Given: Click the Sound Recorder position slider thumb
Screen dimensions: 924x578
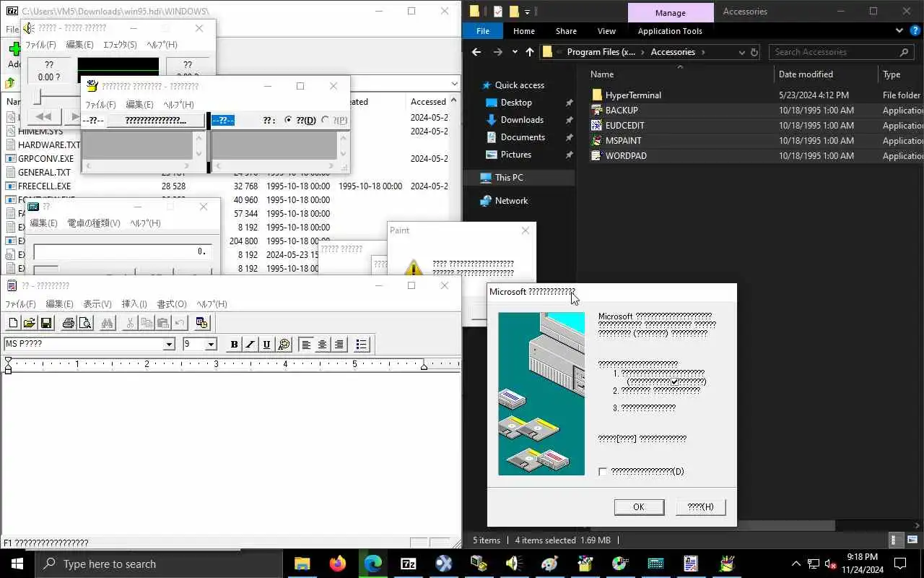Looking at the screenshot, I should (x=38, y=96).
